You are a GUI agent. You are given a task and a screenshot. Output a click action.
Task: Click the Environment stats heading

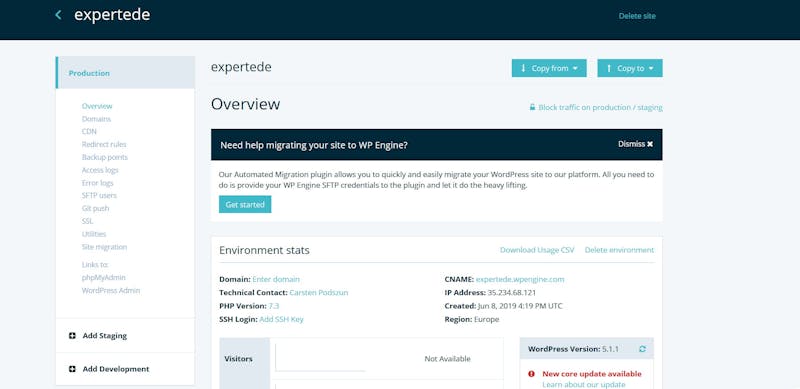264,250
